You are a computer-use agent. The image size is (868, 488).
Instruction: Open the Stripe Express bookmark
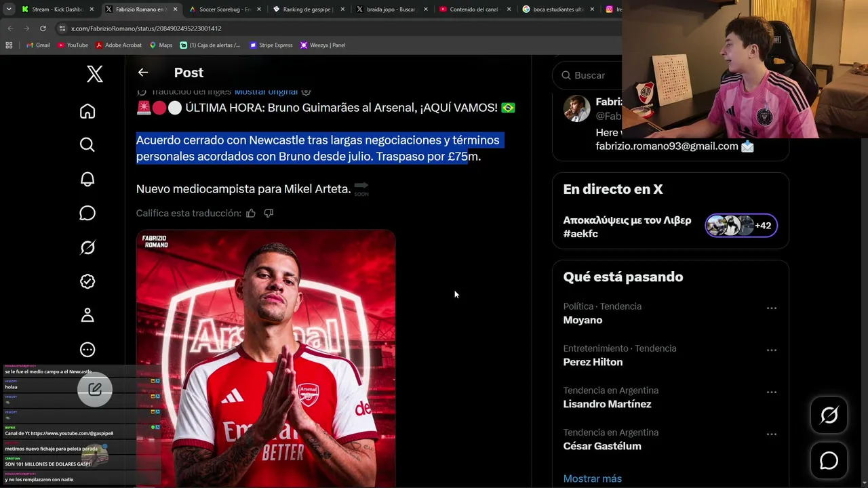coord(271,45)
